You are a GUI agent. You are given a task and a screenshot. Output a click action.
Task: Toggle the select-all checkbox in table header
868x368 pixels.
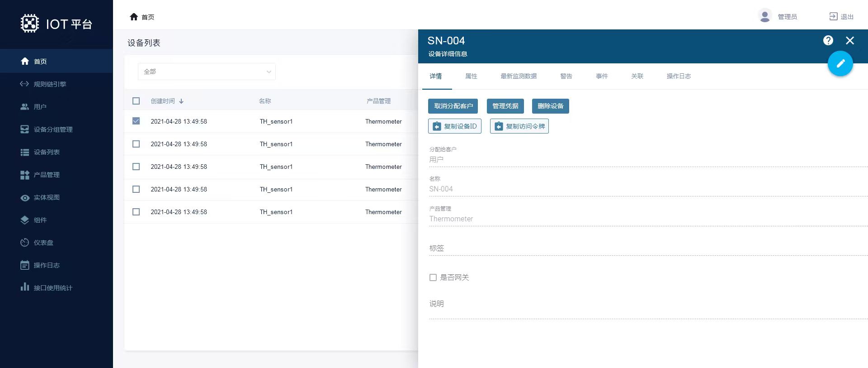tap(136, 101)
